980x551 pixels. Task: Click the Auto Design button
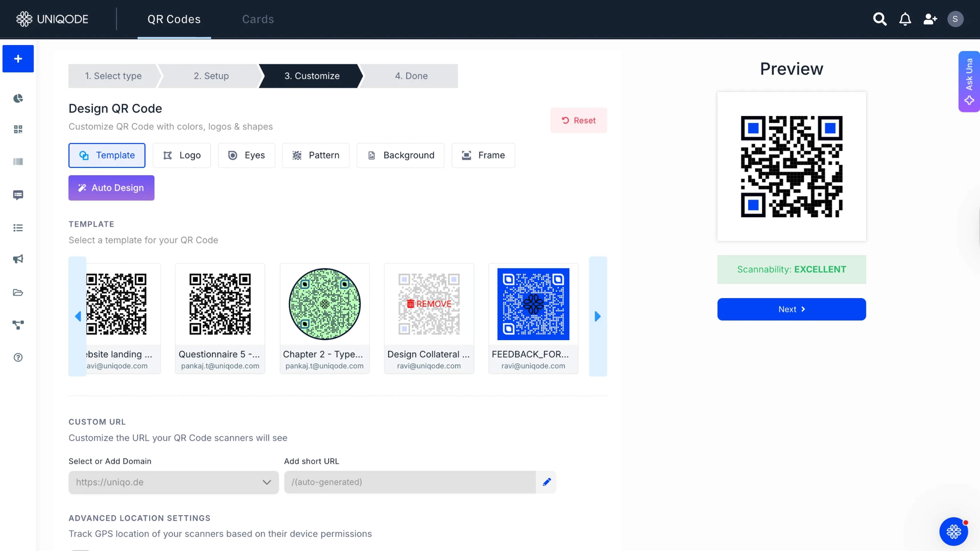pos(112,188)
